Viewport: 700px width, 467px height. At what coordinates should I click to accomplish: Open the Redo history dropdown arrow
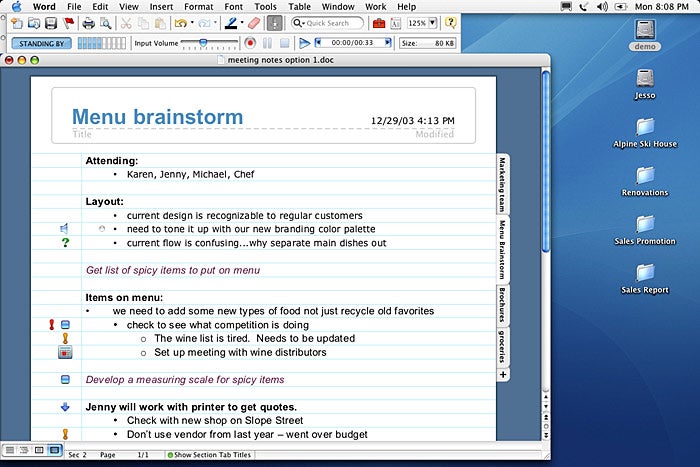click(215, 22)
